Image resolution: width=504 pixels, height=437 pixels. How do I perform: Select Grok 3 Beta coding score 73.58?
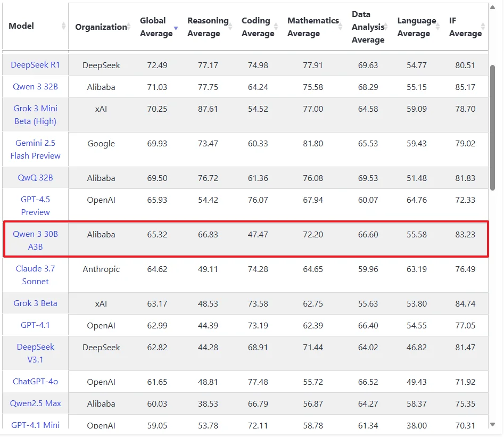tap(258, 304)
